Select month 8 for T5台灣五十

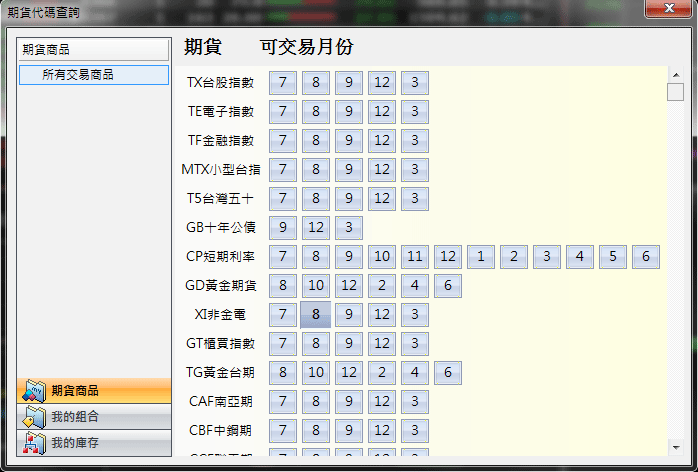[x=316, y=198]
